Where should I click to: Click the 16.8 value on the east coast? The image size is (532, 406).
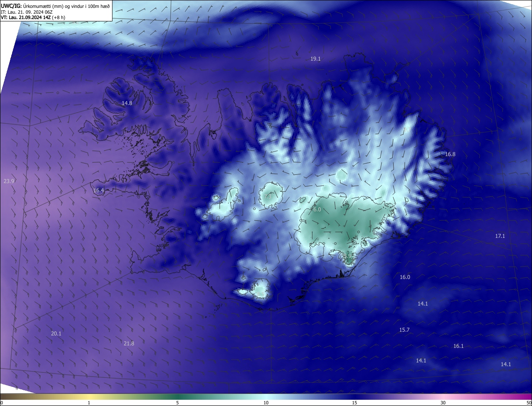click(x=450, y=154)
